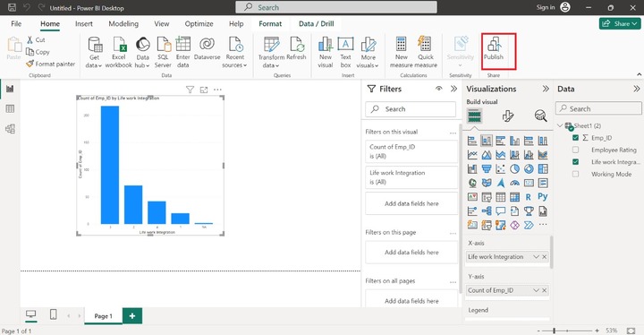Open Enter data tool
644x335 pixels.
182,52
